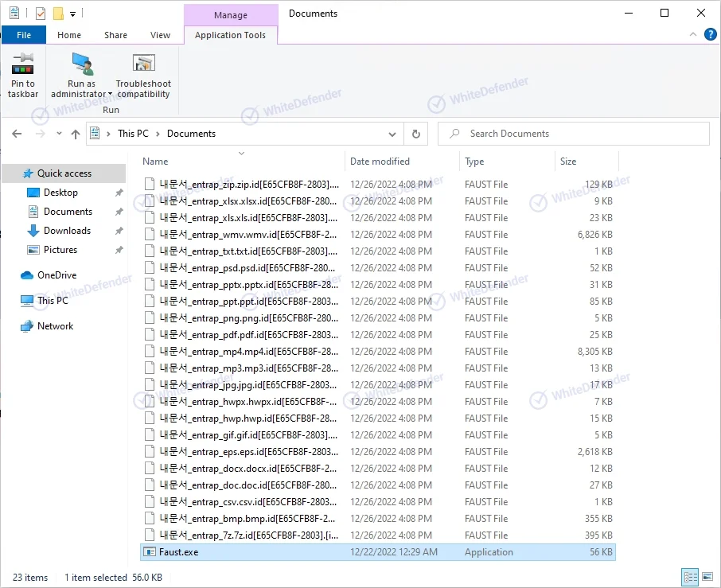721x588 pixels.
Task: Click the Back navigation arrow
Action: pyautogui.click(x=18, y=134)
